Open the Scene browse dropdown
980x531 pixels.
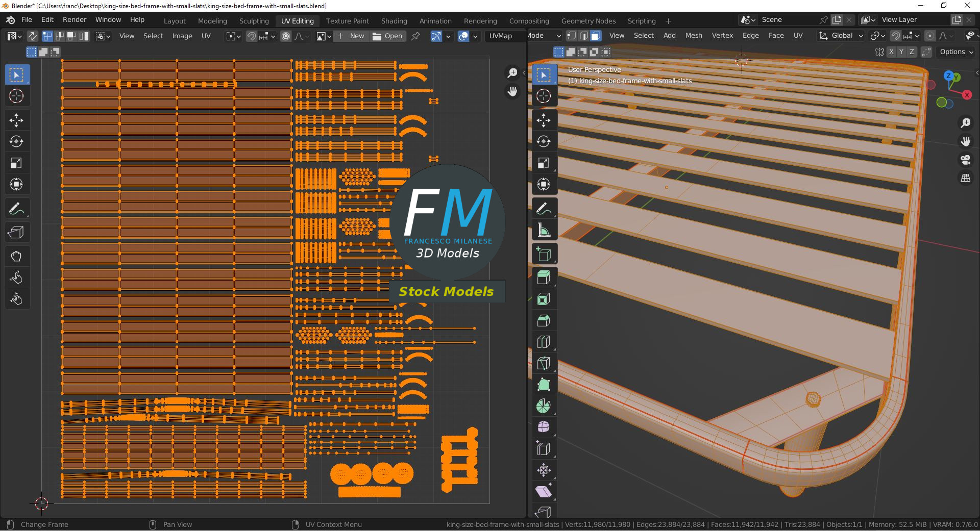tap(748, 20)
